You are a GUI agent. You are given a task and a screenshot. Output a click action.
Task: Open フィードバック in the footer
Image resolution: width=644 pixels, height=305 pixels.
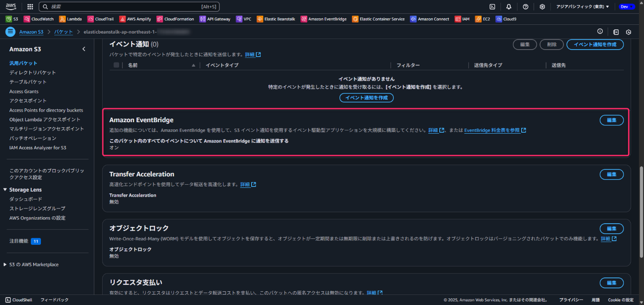click(x=54, y=300)
